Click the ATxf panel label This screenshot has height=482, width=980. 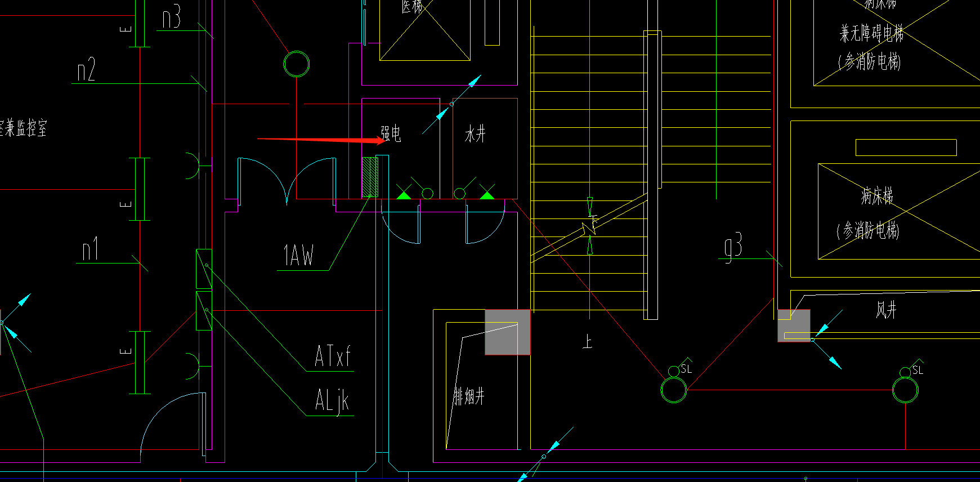332,356
